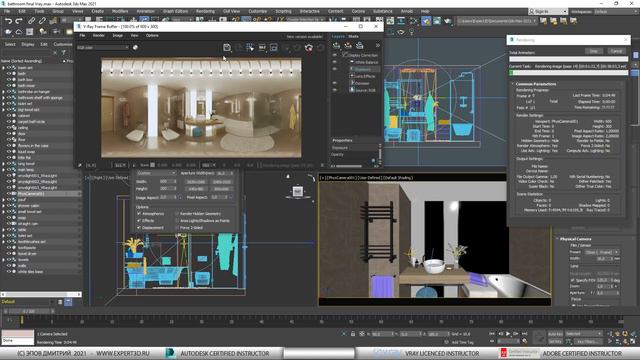Screen dimensions: 640x360
Task: Open the Custom output size dropdown
Action: pos(156,173)
